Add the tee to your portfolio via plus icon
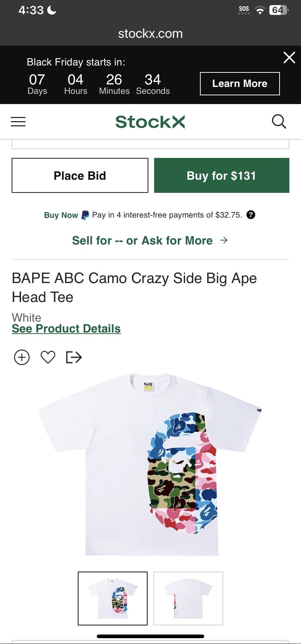Screen dimensions: 301x644 tap(22, 357)
